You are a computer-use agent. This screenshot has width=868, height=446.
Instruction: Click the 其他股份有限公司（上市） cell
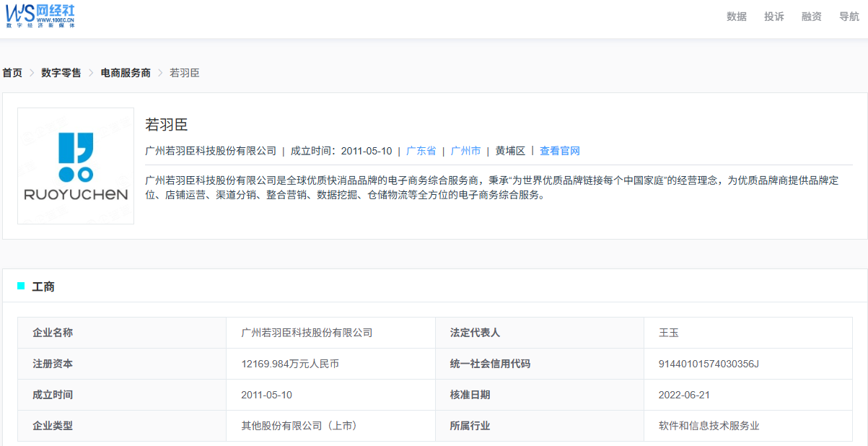click(331, 426)
